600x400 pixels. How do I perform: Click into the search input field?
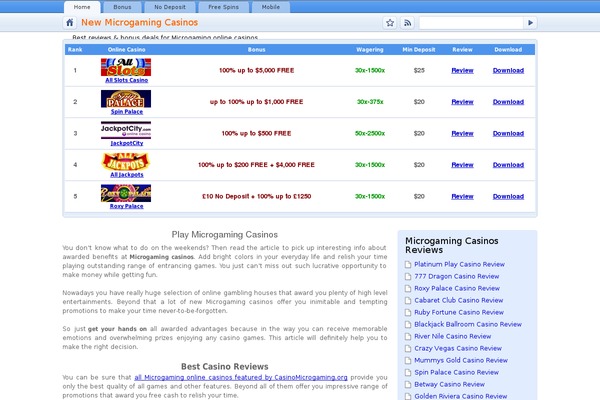coord(471,23)
